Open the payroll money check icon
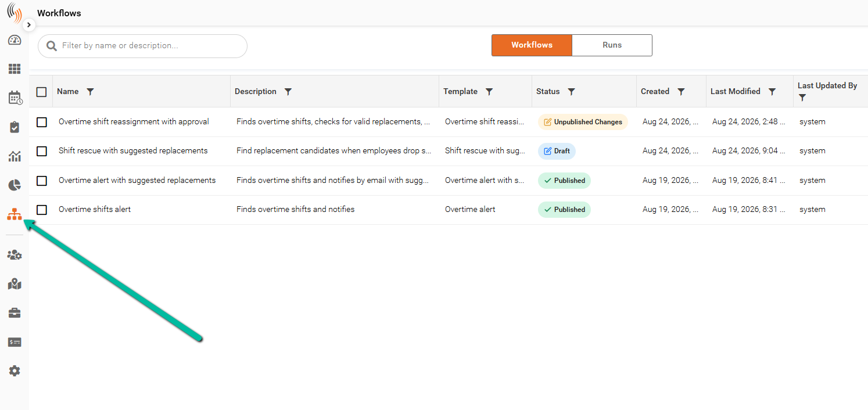Viewport: 868px width, 410px height. (x=15, y=342)
